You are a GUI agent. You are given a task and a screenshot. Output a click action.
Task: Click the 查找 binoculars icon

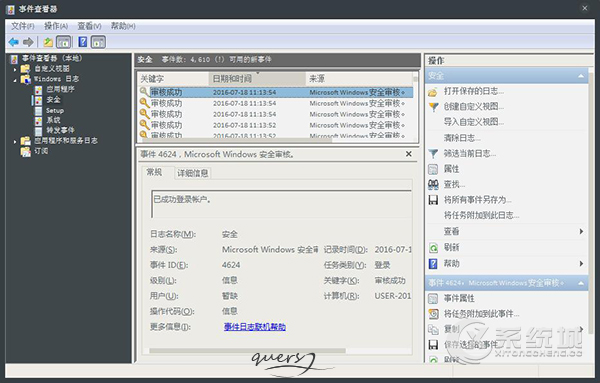click(x=433, y=184)
